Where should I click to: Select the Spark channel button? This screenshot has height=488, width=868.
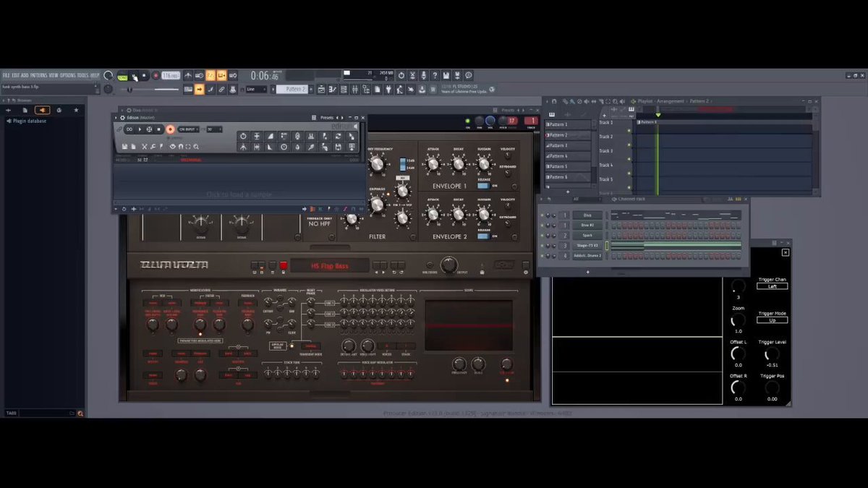click(587, 236)
